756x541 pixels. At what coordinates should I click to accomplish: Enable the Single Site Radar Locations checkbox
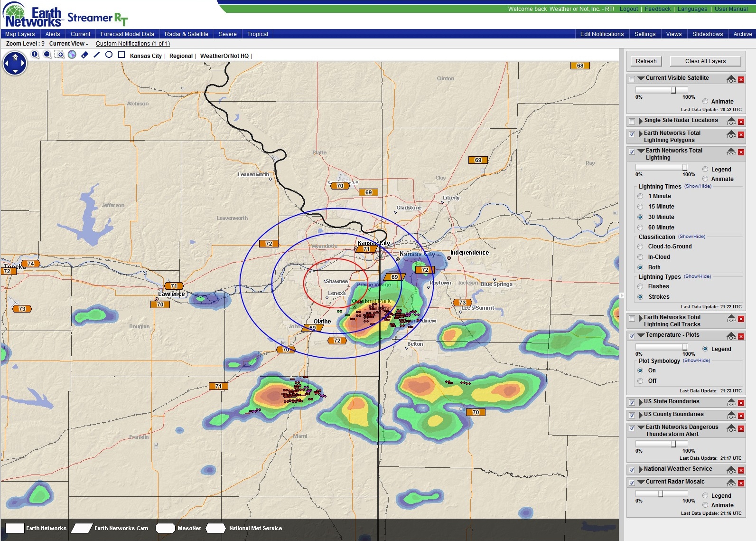[x=632, y=122]
